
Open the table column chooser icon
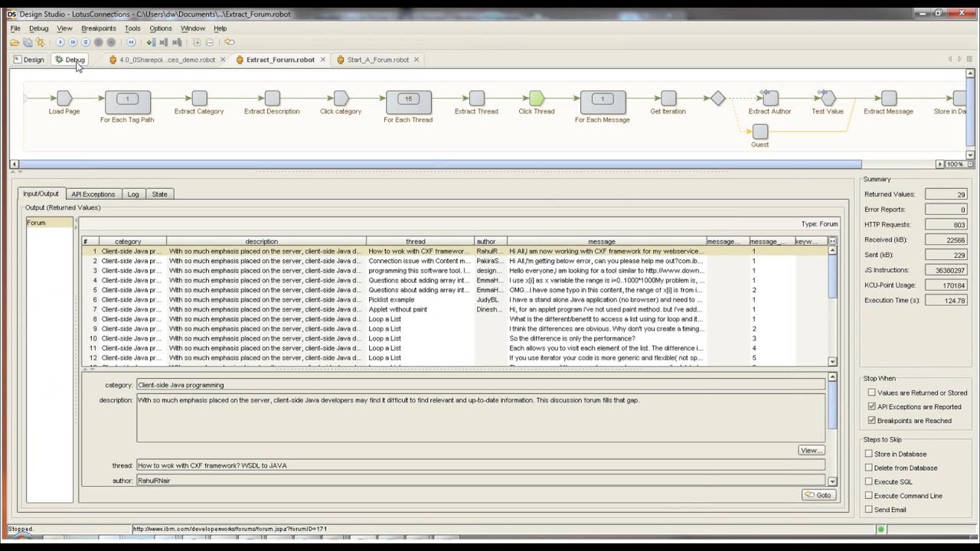(832, 242)
